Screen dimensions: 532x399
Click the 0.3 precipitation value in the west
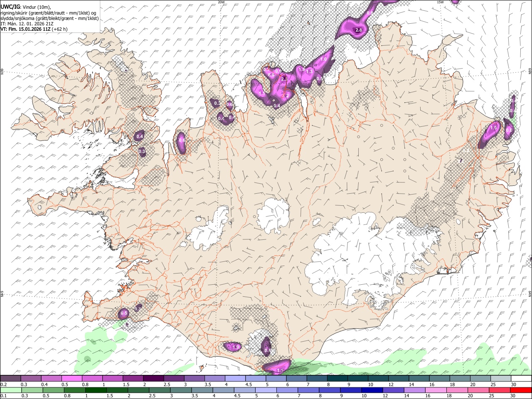pyautogui.click(x=142, y=151)
